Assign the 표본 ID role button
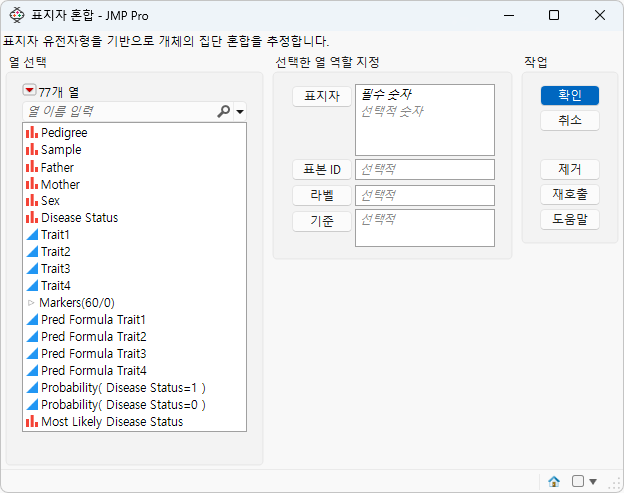 click(x=322, y=170)
